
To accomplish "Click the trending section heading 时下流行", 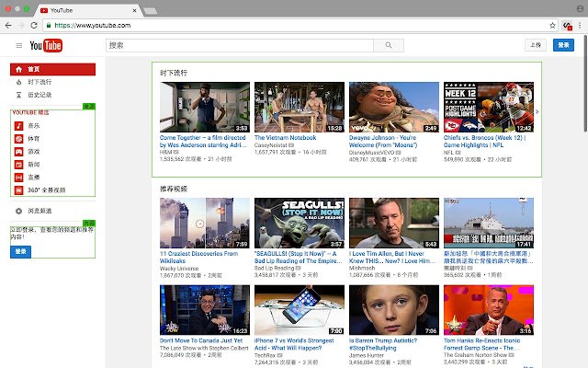I will click(x=174, y=73).
